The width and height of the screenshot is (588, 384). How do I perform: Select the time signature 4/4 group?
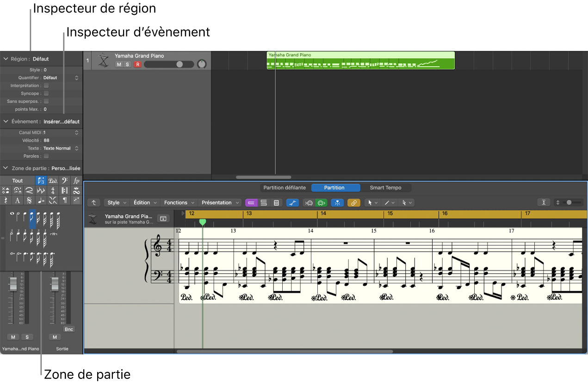tap(53, 190)
